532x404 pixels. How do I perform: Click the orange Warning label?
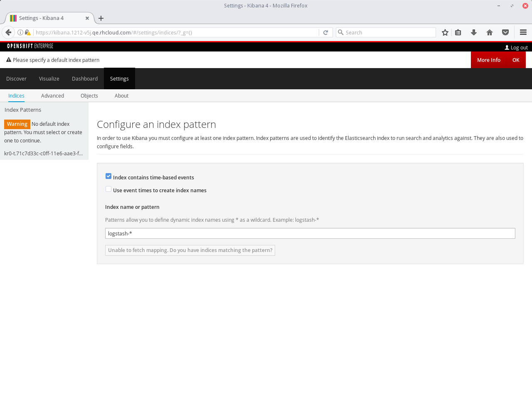pyautogui.click(x=17, y=124)
